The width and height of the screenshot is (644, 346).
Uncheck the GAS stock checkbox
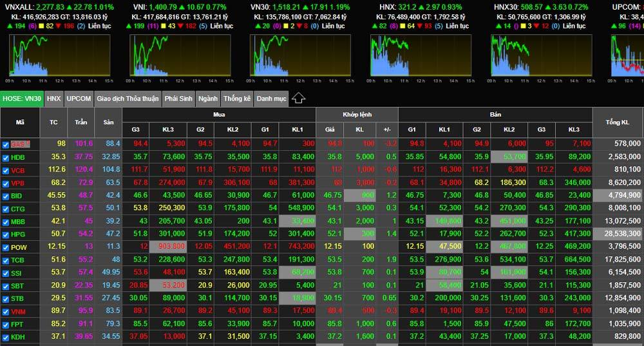[x=6, y=144]
